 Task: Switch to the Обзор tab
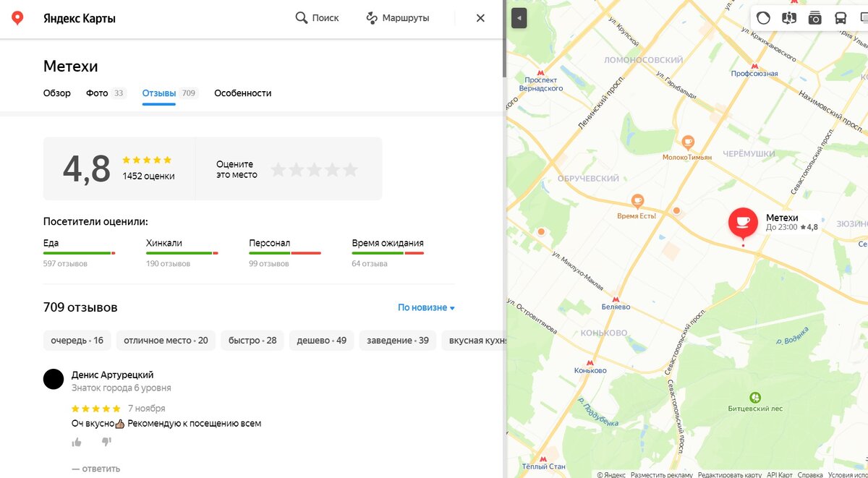57,93
